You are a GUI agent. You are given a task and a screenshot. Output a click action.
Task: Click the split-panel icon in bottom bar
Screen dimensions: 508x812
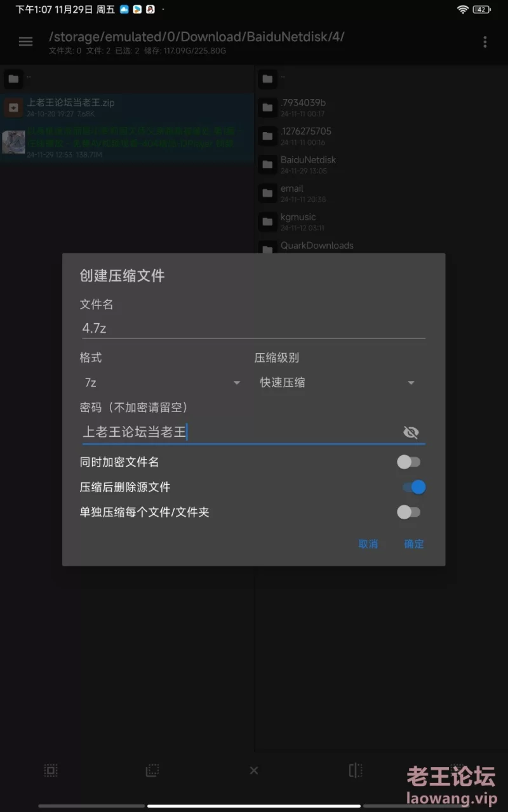pyautogui.click(x=356, y=770)
